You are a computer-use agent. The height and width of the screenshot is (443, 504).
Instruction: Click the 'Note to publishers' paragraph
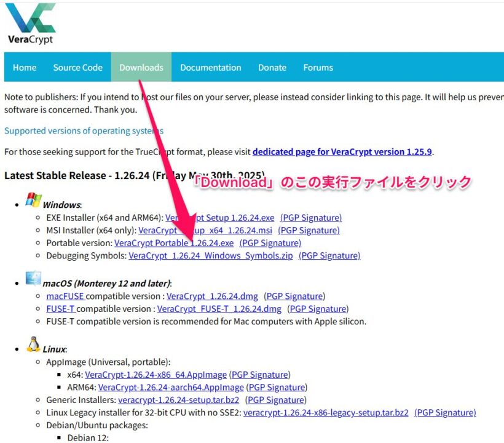point(254,103)
